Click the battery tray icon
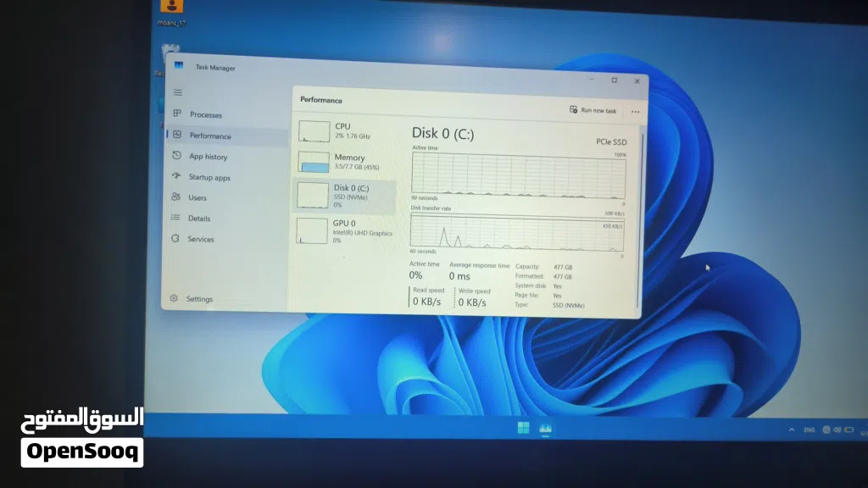The width and height of the screenshot is (868, 488). [x=849, y=430]
